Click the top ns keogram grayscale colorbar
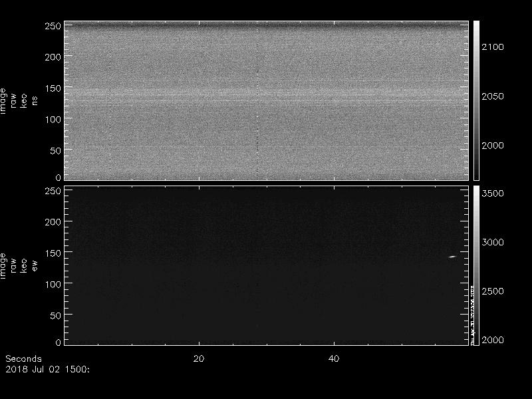This screenshot has width=532, height=399. pyautogui.click(x=476, y=100)
